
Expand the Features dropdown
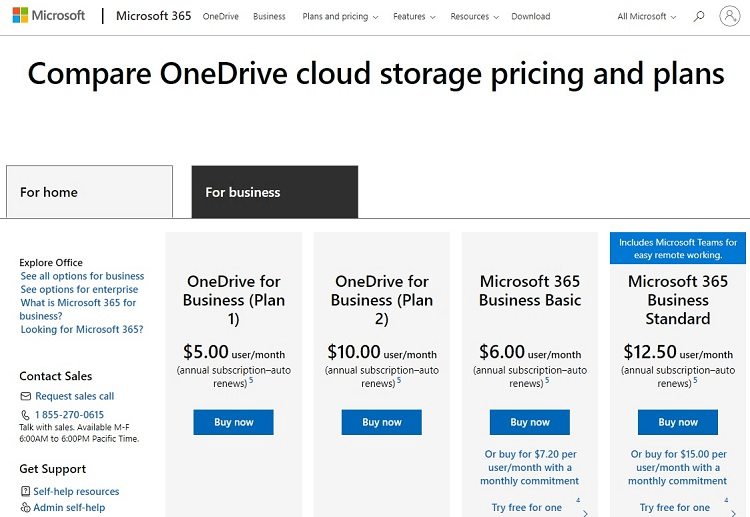(414, 16)
